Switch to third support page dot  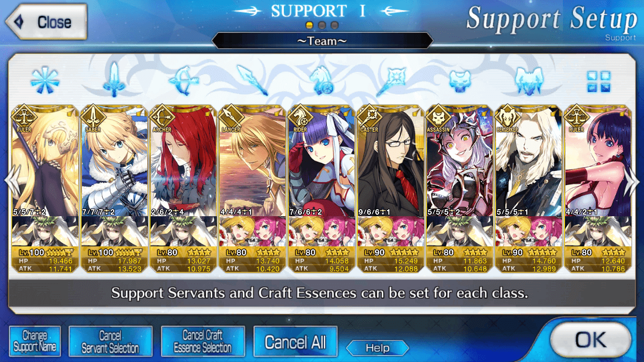pos(335,25)
